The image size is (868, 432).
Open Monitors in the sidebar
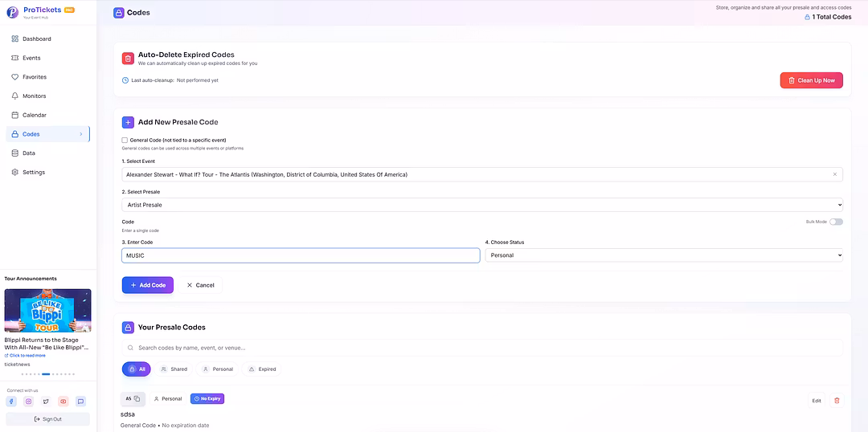(34, 96)
